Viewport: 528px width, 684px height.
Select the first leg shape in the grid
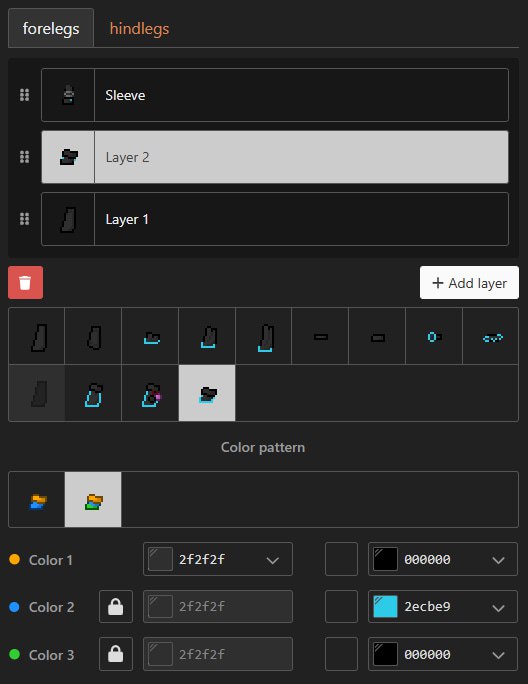coord(37,336)
